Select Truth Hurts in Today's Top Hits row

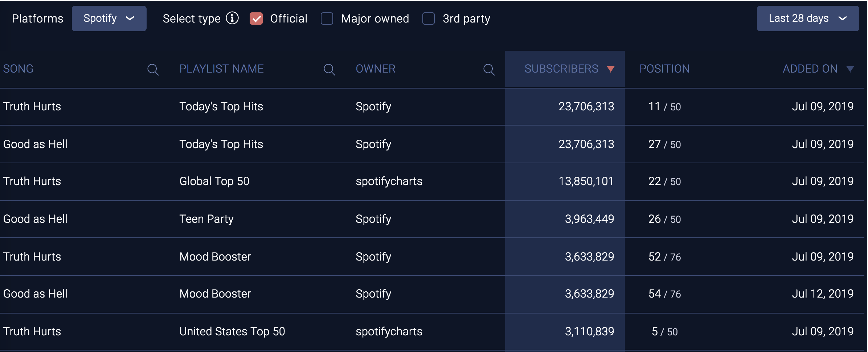click(32, 106)
